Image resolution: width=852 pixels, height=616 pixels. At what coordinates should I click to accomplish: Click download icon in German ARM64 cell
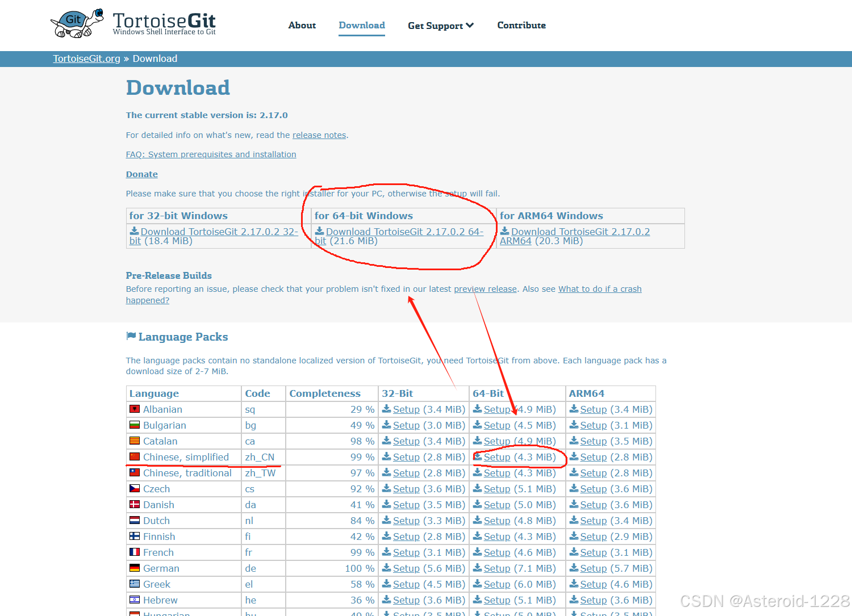coord(574,568)
